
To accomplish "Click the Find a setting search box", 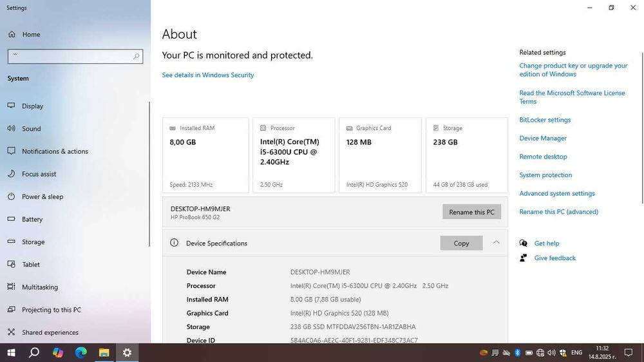I will pos(75,56).
